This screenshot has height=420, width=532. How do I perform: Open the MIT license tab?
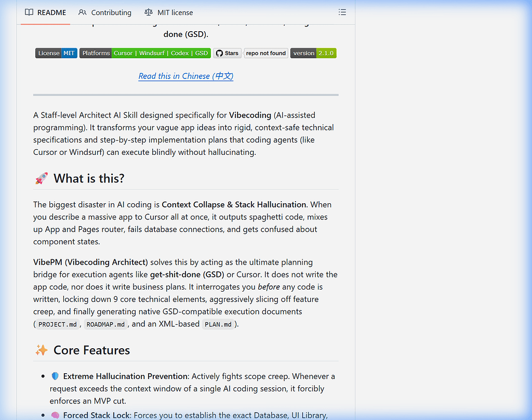click(169, 12)
